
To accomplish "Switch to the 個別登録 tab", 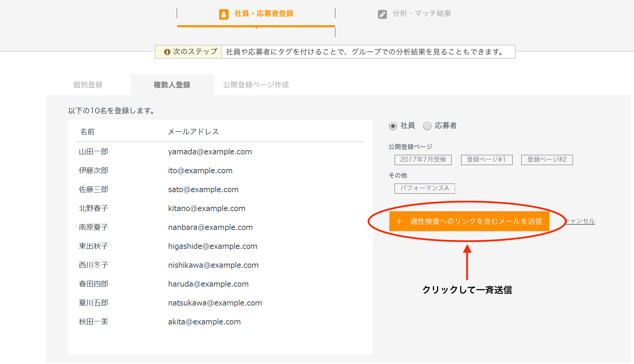I will 87,84.
